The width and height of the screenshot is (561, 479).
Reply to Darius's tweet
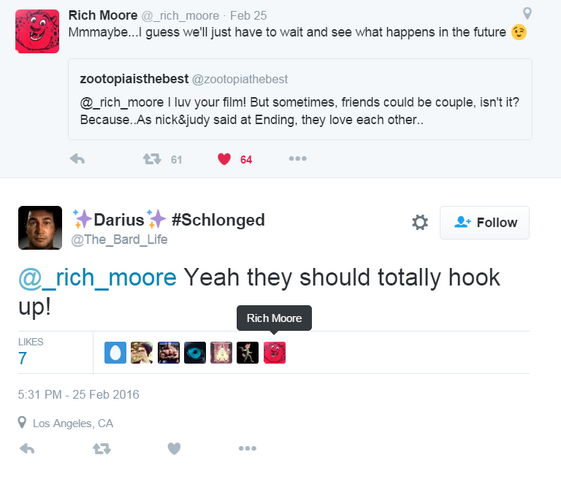point(27,448)
